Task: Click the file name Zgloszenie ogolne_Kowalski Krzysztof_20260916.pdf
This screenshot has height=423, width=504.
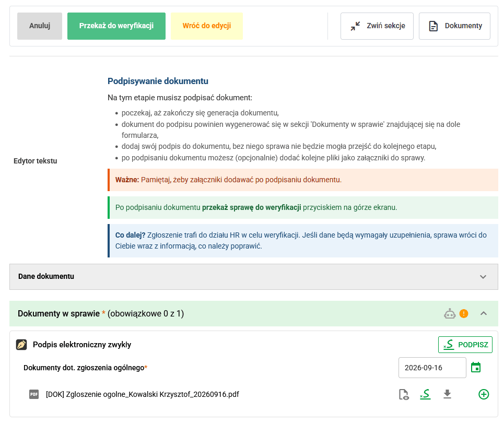Action: [x=143, y=394]
